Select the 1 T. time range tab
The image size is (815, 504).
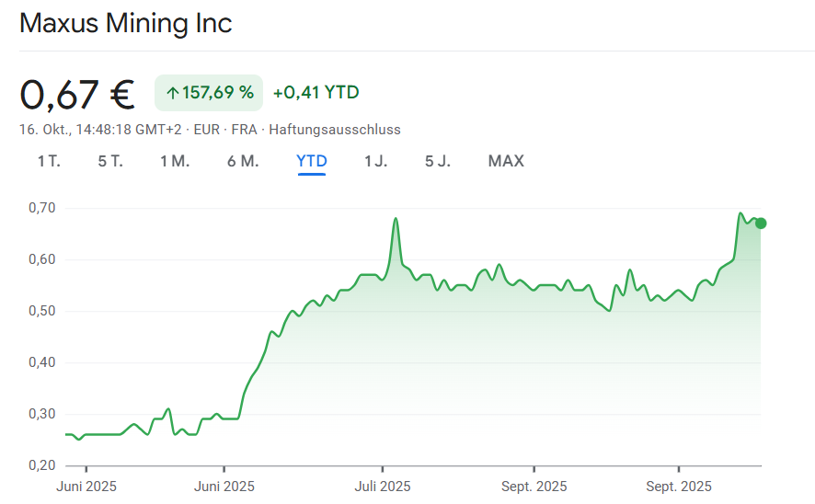click(x=49, y=161)
